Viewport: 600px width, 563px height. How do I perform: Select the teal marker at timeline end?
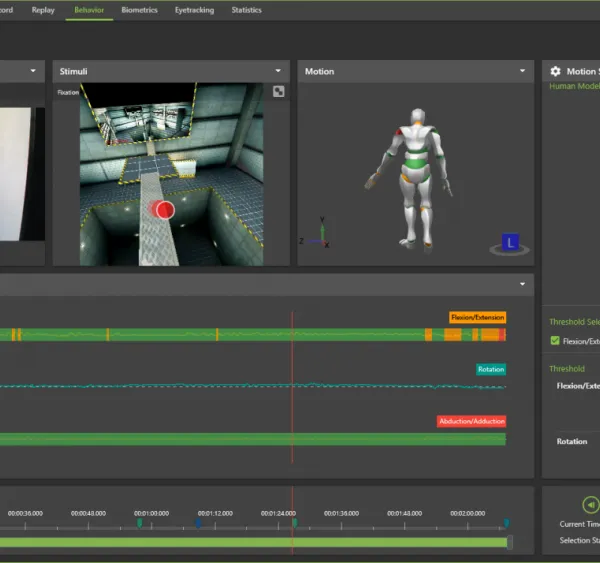(506, 523)
